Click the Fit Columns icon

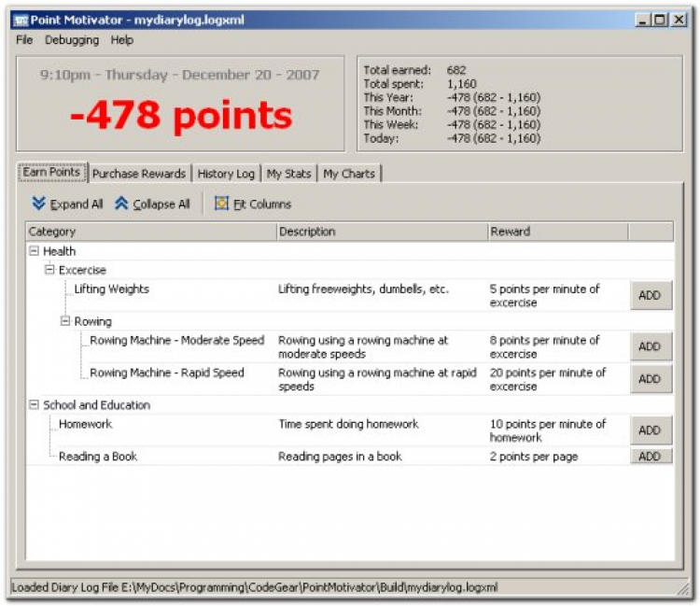[x=221, y=204]
